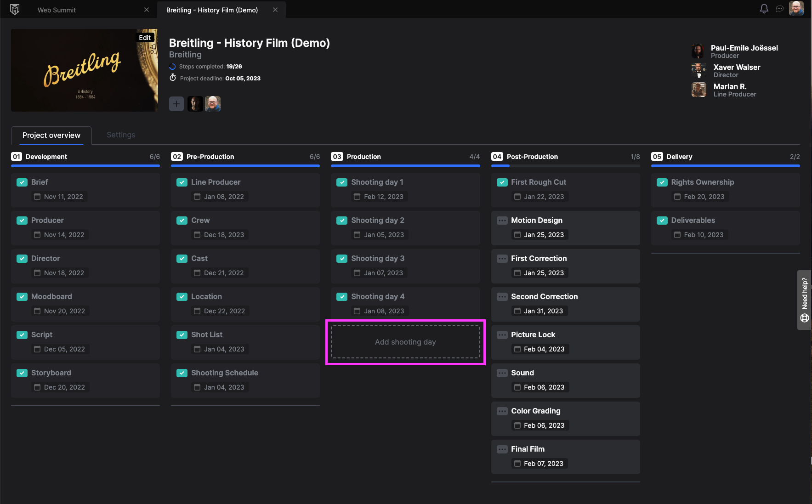Click Marlan R. line producer avatar

click(698, 90)
